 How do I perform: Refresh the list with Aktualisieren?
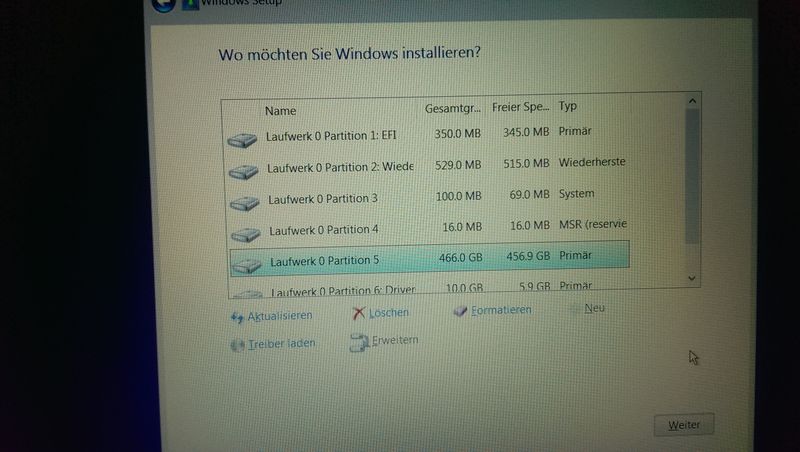(x=280, y=316)
